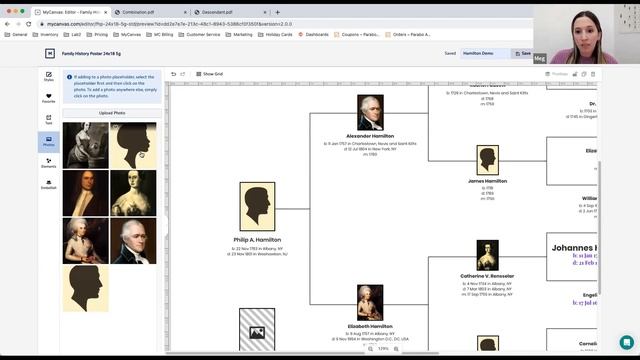
Task: Open the chat support bubble icon
Action: pyautogui.click(x=627, y=342)
